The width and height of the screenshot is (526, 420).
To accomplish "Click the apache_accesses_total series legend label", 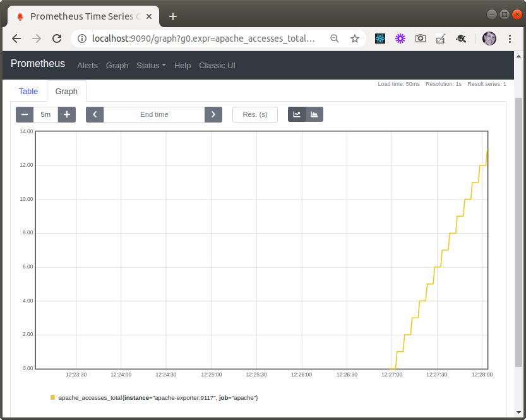I will point(158,398).
